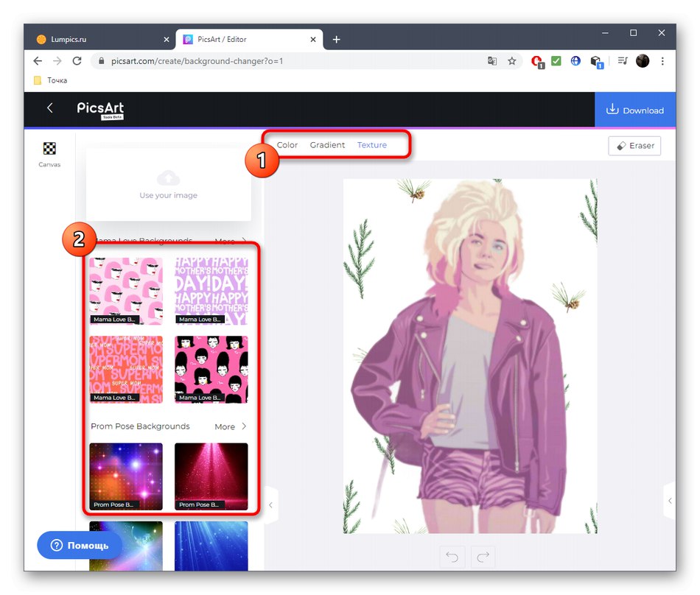Open the media control playlist icon
Viewport: 700px width, 595px height.
[x=623, y=60]
